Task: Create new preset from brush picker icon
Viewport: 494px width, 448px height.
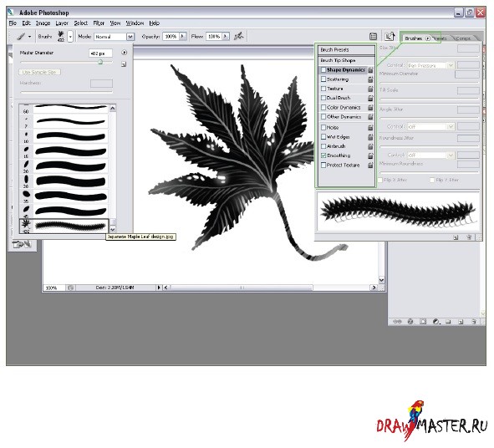Action: (124, 64)
